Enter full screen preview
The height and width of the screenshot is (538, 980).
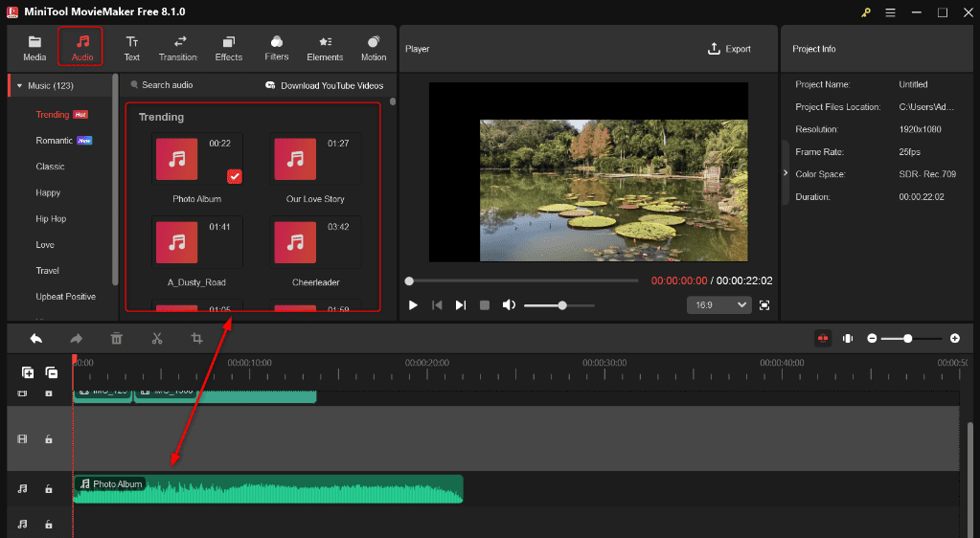click(x=764, y=305)
